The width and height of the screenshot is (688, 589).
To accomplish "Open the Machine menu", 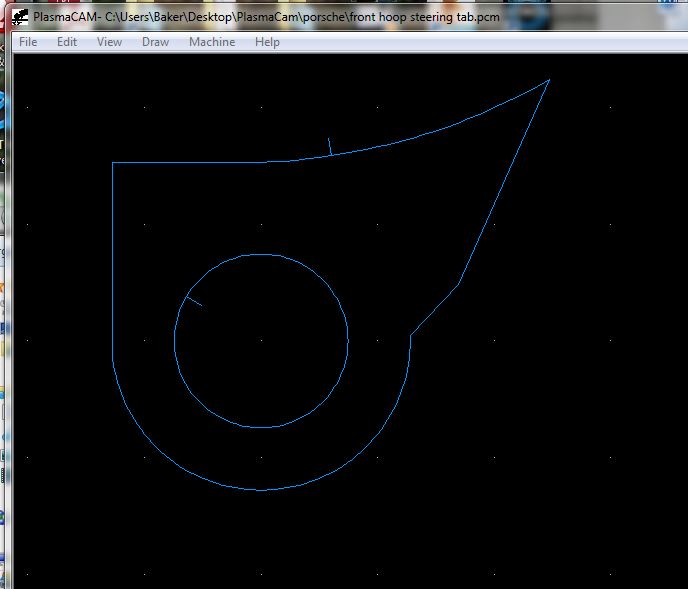I will pos(212,42).
